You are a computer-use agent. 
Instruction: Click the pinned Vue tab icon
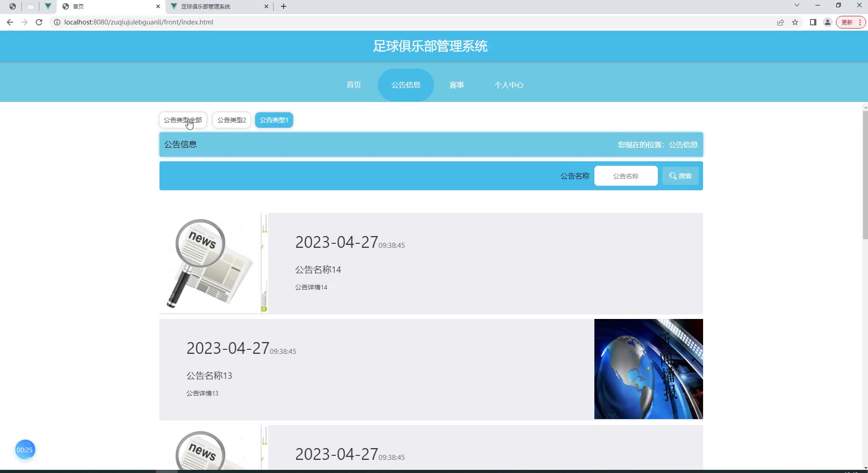[48, 6]
